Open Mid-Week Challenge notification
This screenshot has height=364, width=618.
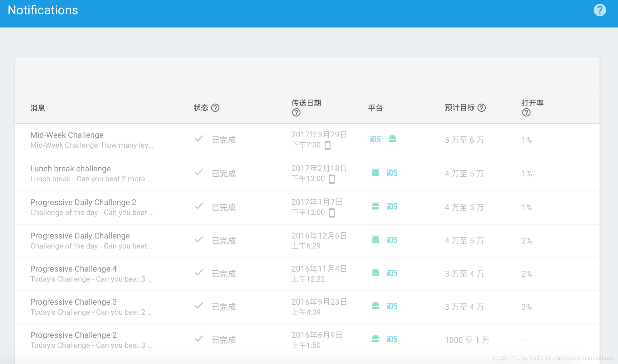pyautogui.click(x=67, y=135)
